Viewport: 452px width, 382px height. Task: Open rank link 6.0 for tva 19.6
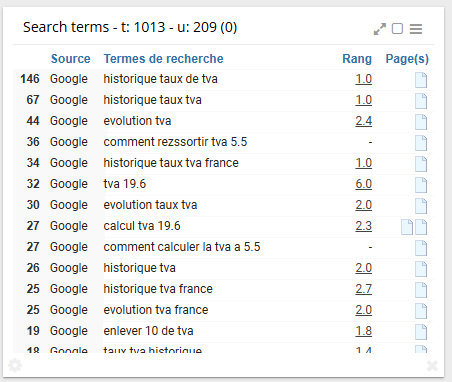(x=363, y=184)
